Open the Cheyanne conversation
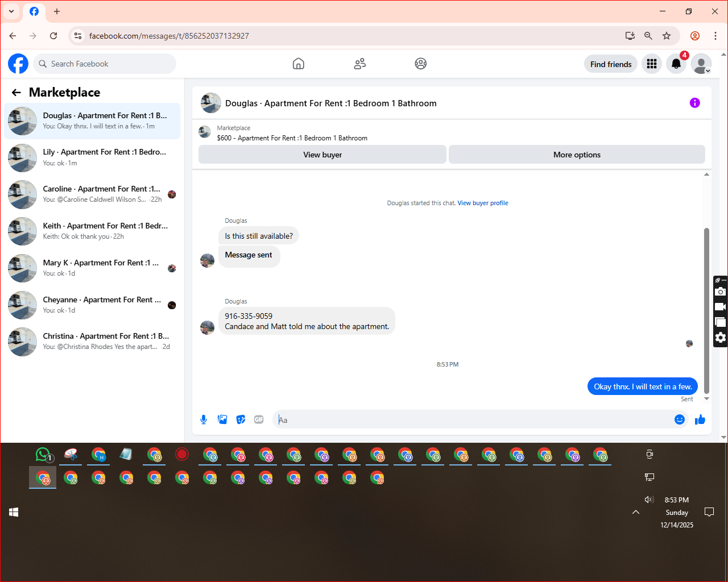This screenshot has width=728, height=582. pyautogui.click(x=92, y=305)
